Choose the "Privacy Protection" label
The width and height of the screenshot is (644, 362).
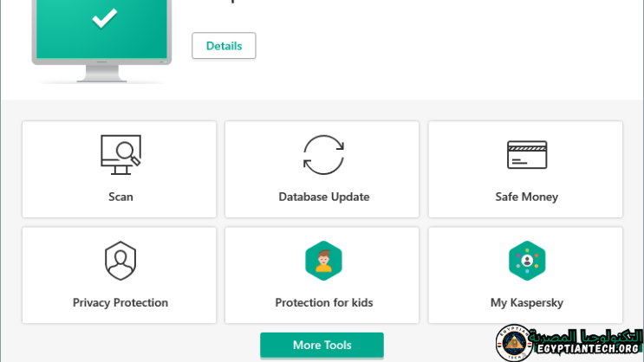(120, 303)
